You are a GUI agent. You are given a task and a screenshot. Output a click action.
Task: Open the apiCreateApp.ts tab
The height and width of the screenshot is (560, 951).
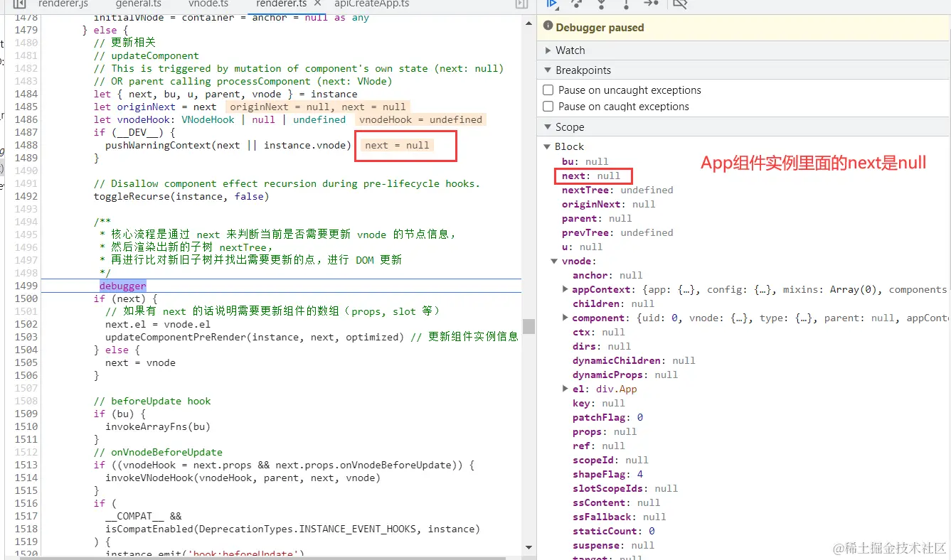372,4
